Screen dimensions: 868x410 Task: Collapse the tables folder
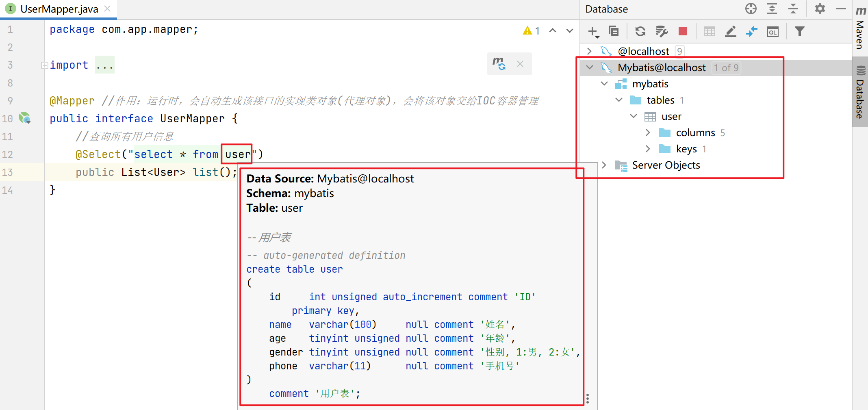pos(619,100)
